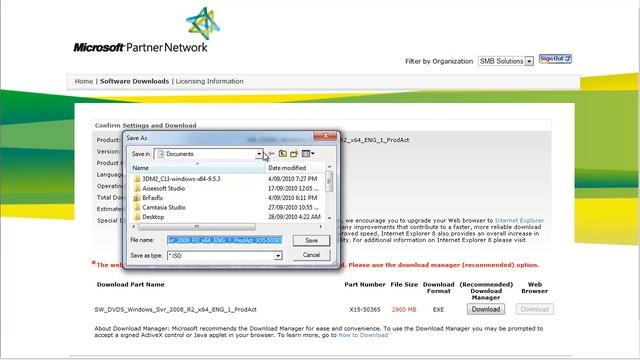The image size is (640, 360).
Task: Select the 3DM2_CLI-windows-x64-9.5.3 folder
Action: tap(181, 179)
